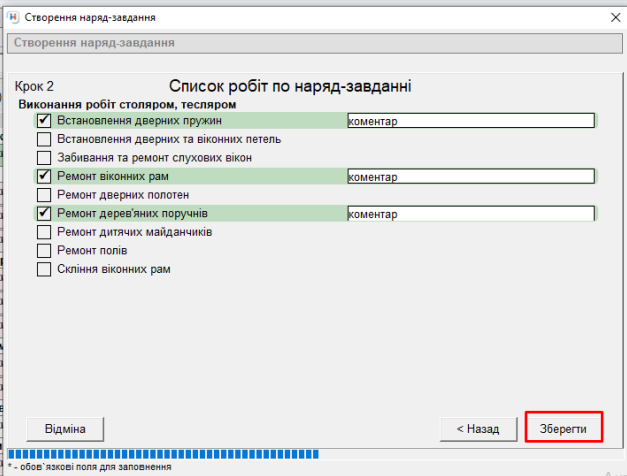Go back with the < Назад button
627x476 pixels.
coord(478,428)
